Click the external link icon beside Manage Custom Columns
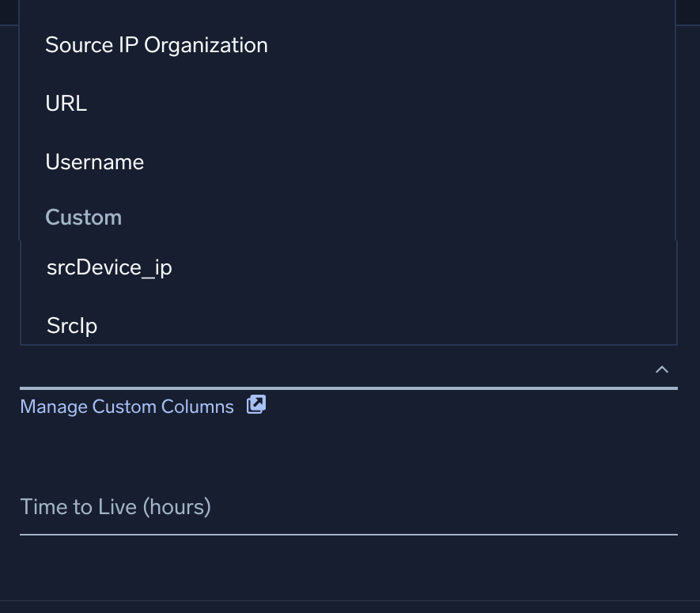This screenshot has height=613, width=700. [x=255, y=405]
